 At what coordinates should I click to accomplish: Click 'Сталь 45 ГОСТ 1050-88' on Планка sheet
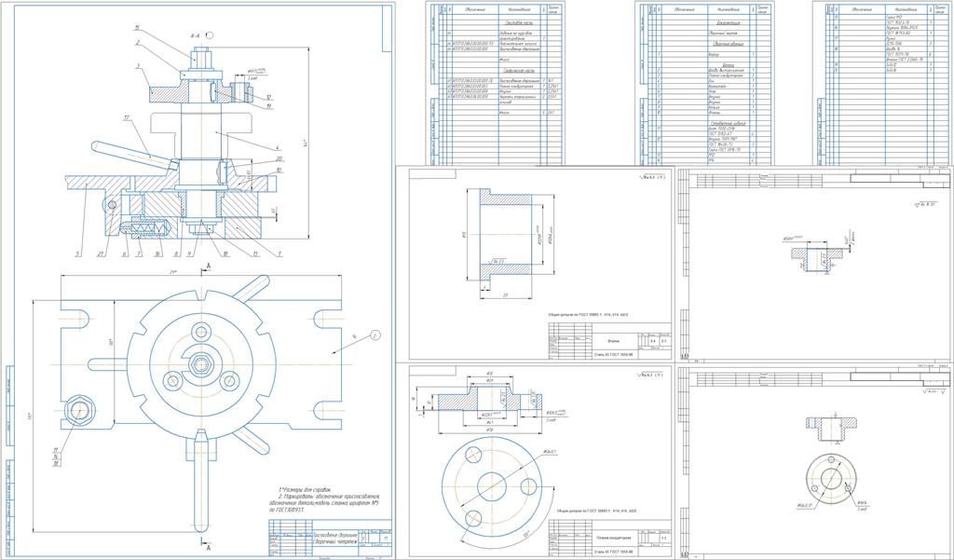[x=613, y=552]
